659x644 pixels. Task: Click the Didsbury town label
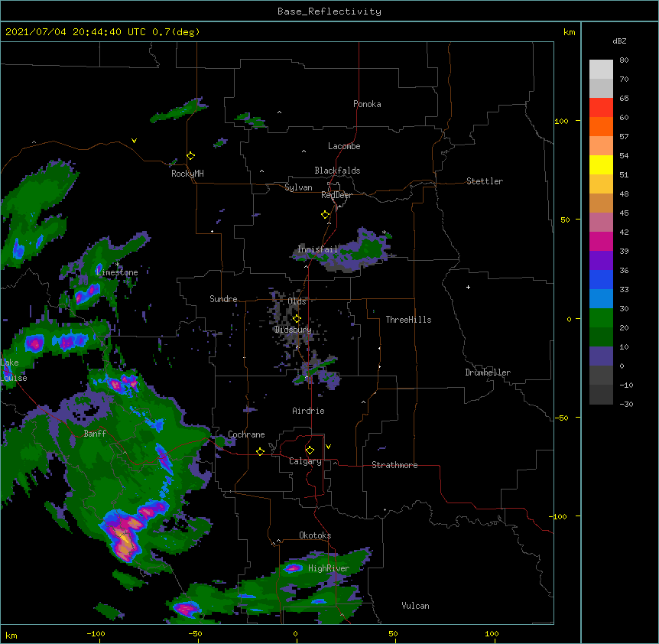click(294, 330)
